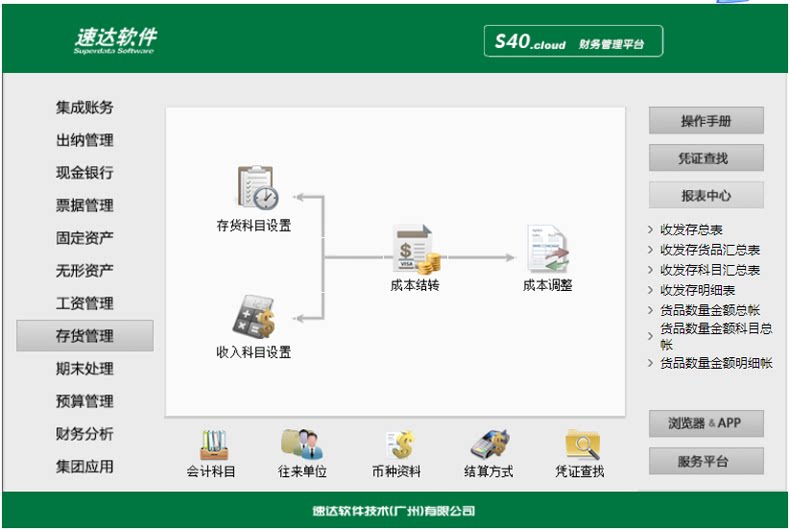
Task: Click the 成本调整 label text
Action: tap(548, 285)
